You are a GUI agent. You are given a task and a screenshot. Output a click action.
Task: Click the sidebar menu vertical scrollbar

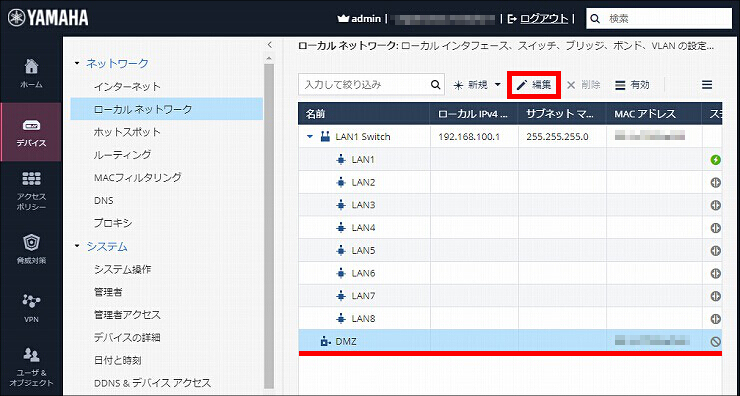(269, 227)
